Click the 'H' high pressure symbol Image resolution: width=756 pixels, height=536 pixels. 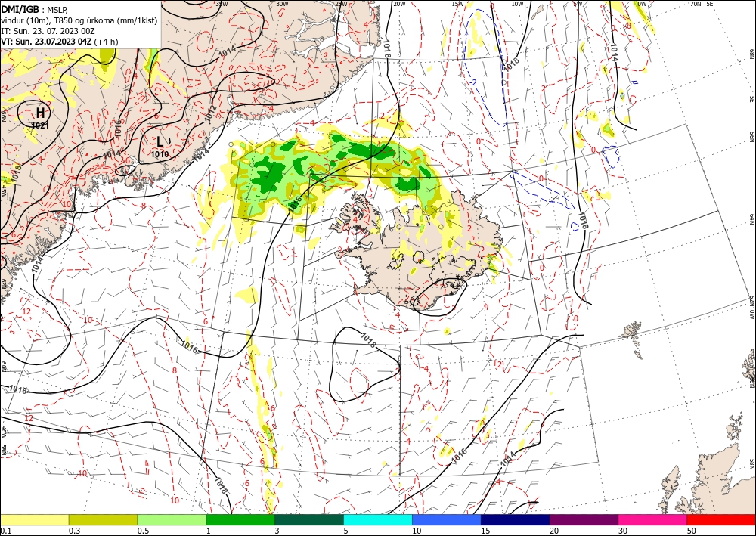pyautogui.click(x=41, y=113)
